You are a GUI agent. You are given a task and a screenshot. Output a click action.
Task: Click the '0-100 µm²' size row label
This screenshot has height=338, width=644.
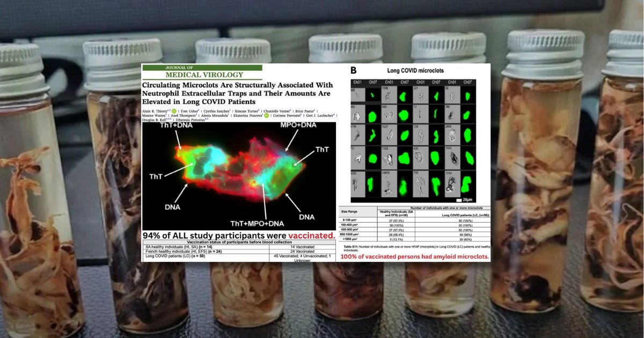click(x=349, y=220)
